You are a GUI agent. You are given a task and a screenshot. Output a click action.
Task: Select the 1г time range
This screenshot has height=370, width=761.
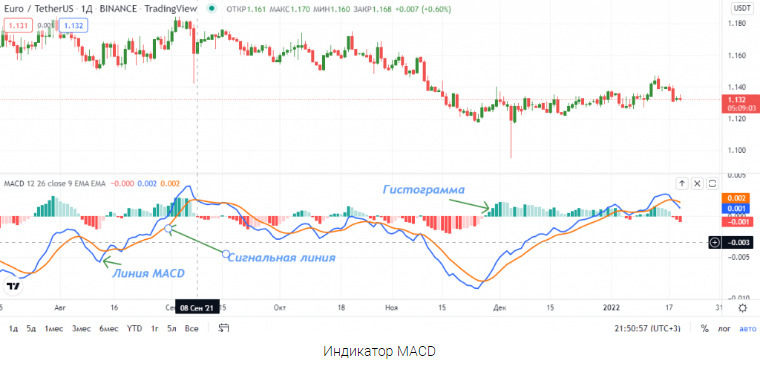pyautogui.click(x=155, y=329)
